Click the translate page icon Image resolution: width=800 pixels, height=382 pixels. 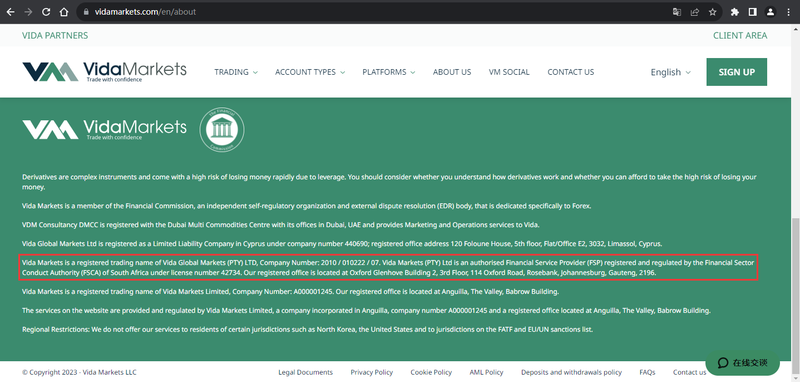[x=677, y=12]
